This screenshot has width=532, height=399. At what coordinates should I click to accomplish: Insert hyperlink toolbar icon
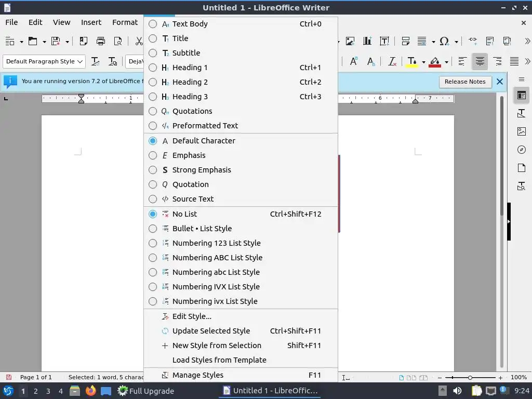click(473, 42)
